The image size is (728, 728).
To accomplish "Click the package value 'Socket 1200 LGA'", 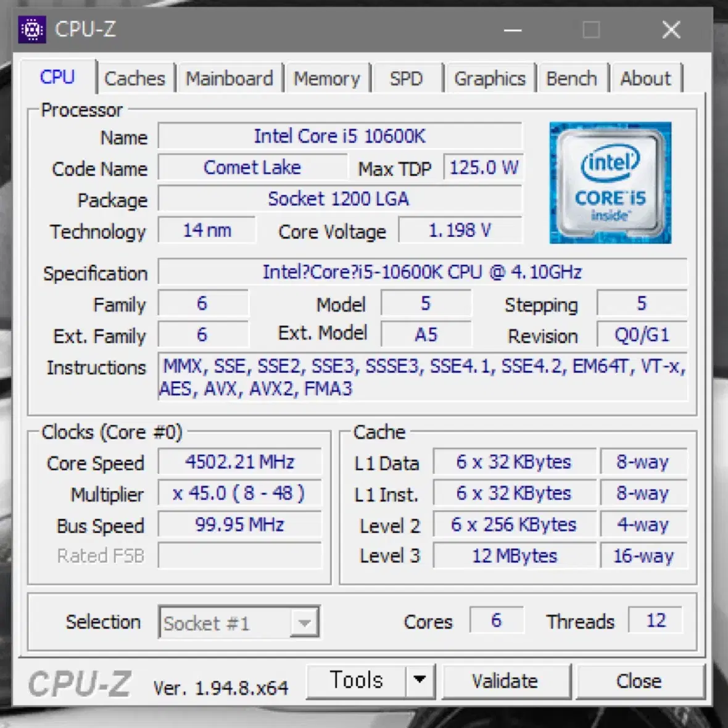I will click(340, 199).
